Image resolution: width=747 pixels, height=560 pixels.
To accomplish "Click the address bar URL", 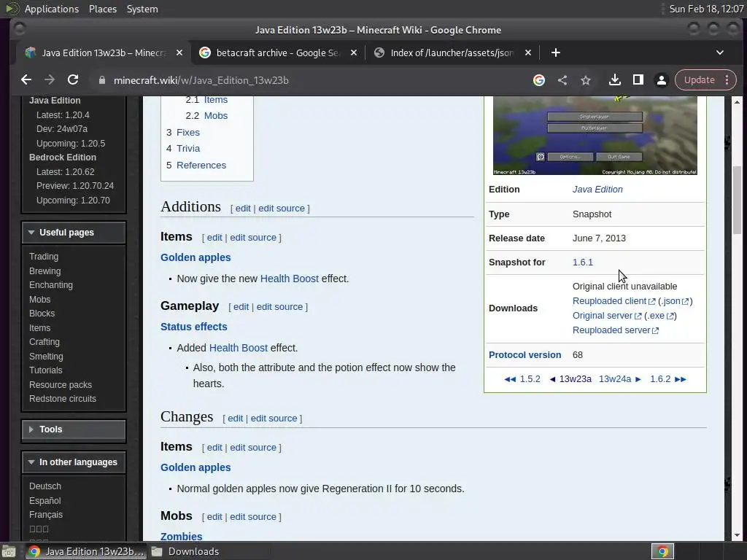I will point(201,80).
